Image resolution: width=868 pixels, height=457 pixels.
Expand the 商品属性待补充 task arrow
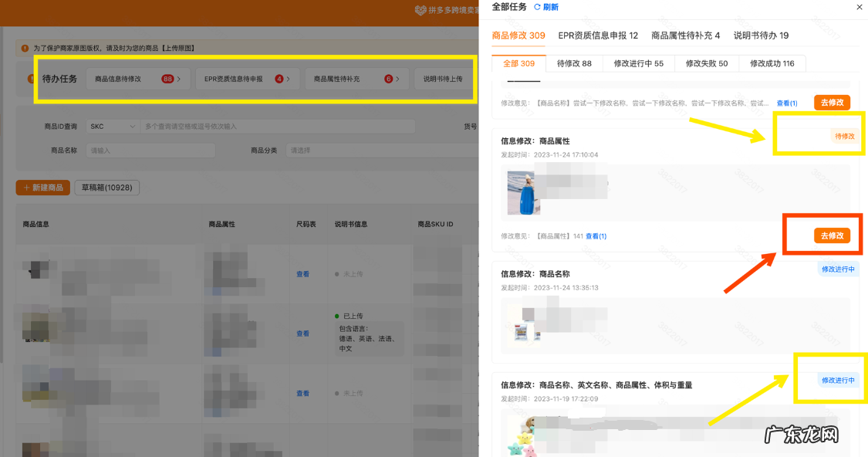pyautogui.click(x=398, y=79)
